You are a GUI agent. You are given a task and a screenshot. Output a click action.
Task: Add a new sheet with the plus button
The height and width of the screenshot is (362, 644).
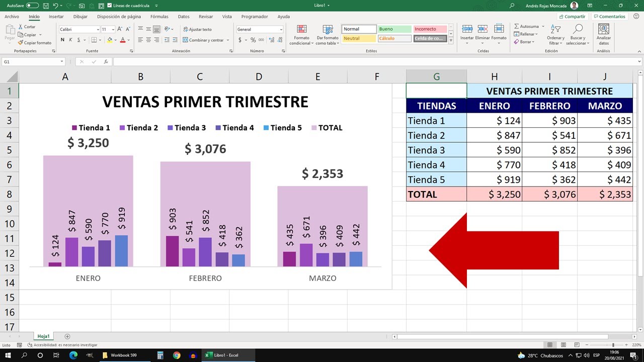pyautogui.click(x=67, y=336)
